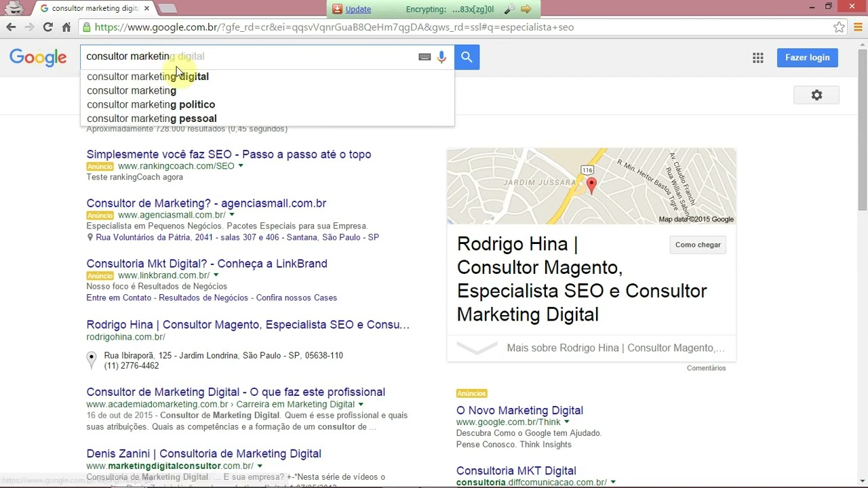Expand the dropdown next to rankingcoach.com ad URL
Viewport: 868px width, 488px height.
pyautogui.click(x=241, y=165)
